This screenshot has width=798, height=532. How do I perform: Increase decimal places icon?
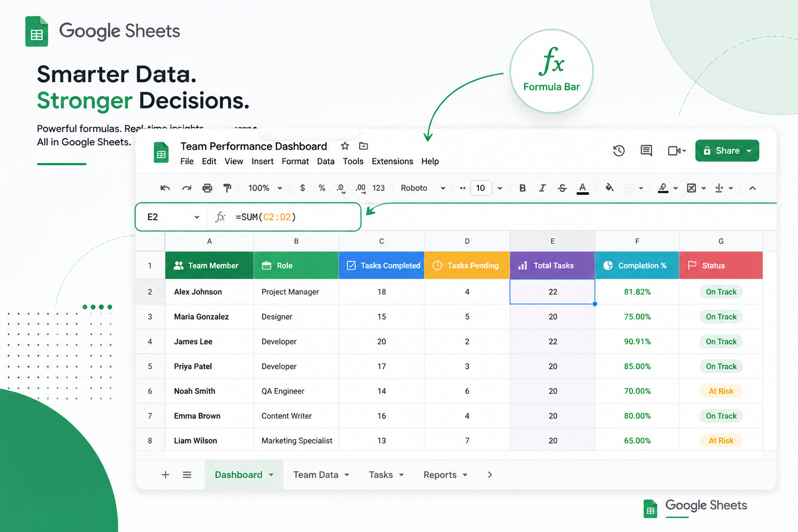pyautogui.click(x=361, y=189)
